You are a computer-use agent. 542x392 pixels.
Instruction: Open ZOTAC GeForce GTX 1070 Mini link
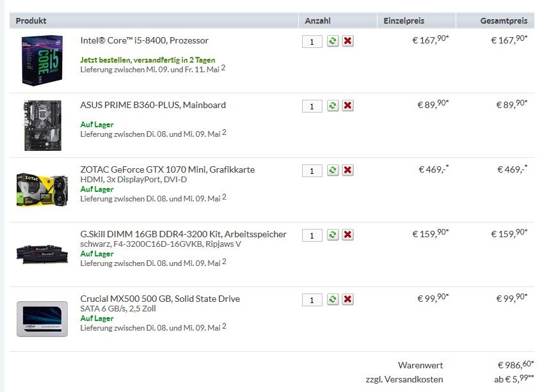167,169
